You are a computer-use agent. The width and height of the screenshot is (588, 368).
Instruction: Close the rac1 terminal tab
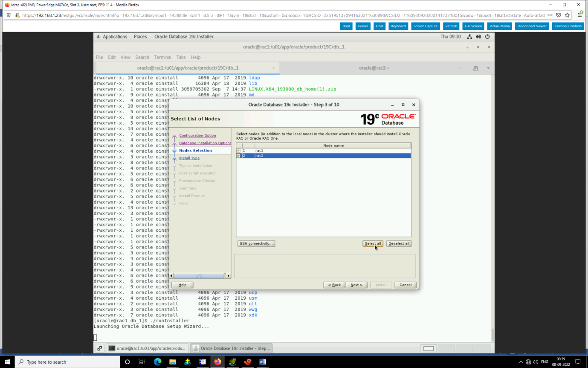pos(274,68)
